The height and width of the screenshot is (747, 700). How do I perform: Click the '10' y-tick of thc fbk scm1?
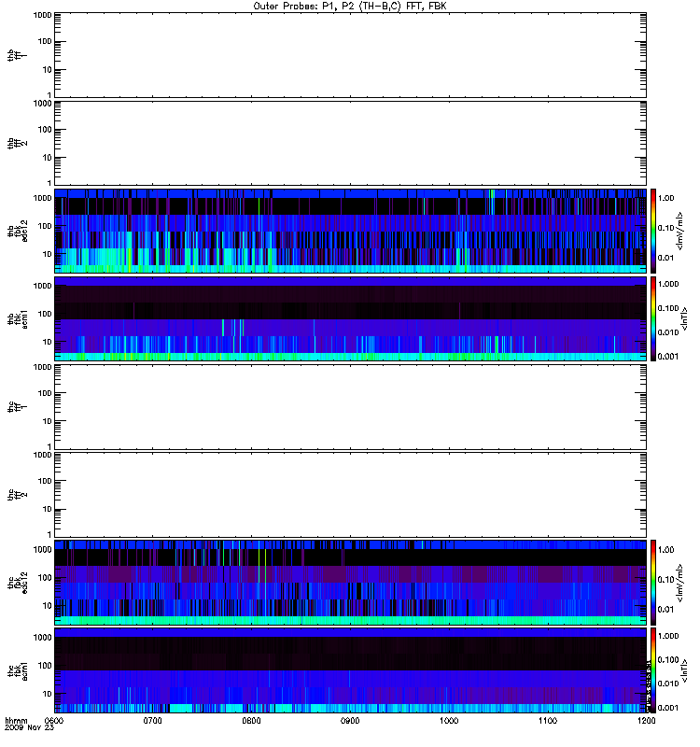pyautogui.click(x=48, y=694)
